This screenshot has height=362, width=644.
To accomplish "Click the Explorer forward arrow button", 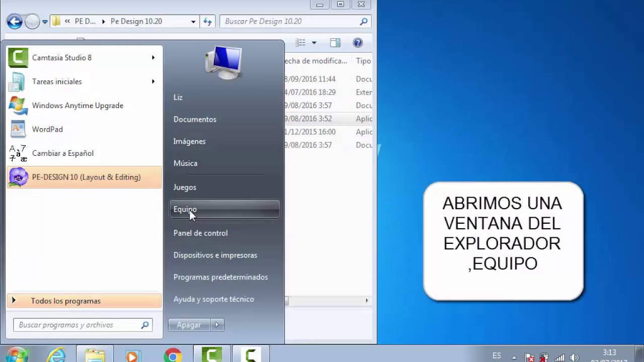I will (32, 22).
